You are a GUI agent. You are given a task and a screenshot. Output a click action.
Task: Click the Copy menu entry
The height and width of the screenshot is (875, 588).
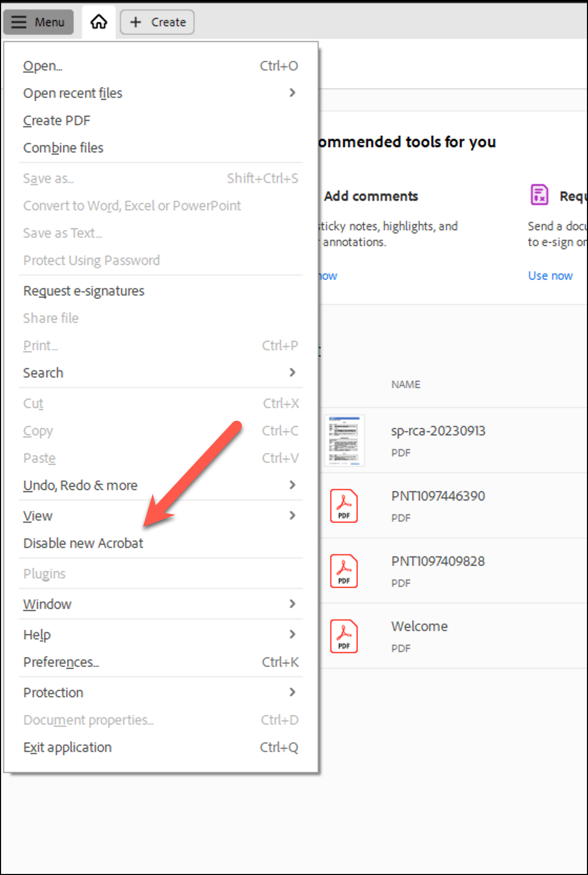coord(160,431)
